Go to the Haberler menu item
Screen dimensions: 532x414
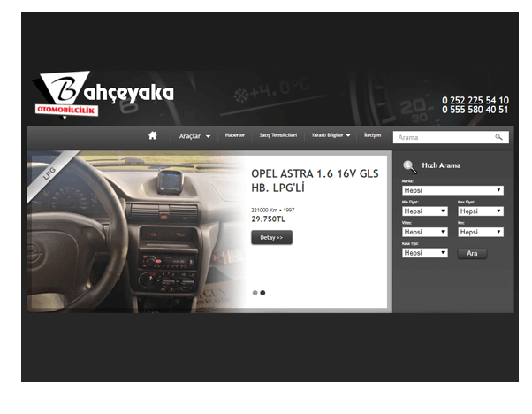coord(235,135)
